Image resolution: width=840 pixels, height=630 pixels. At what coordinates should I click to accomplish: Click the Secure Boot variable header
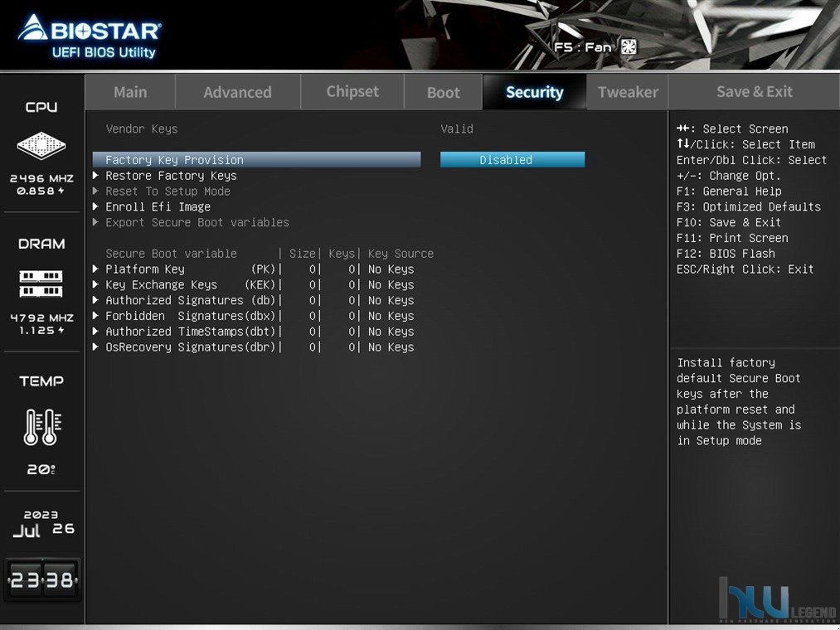[x=171, y=254]
